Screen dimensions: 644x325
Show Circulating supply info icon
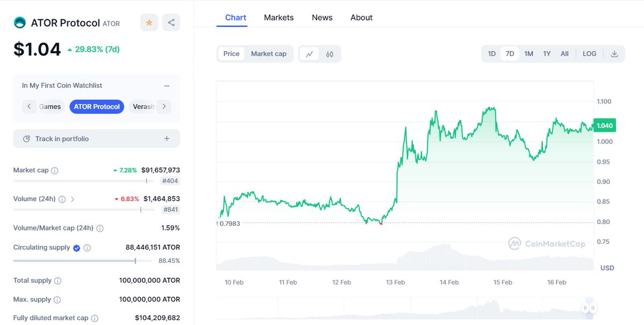coord(87,248)
